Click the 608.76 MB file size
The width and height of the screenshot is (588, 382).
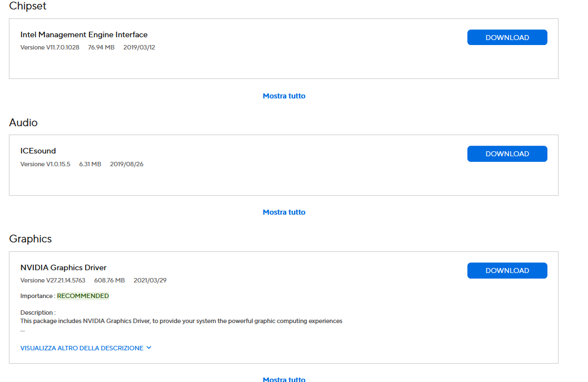pyautogui.click(x=109, y=280)
